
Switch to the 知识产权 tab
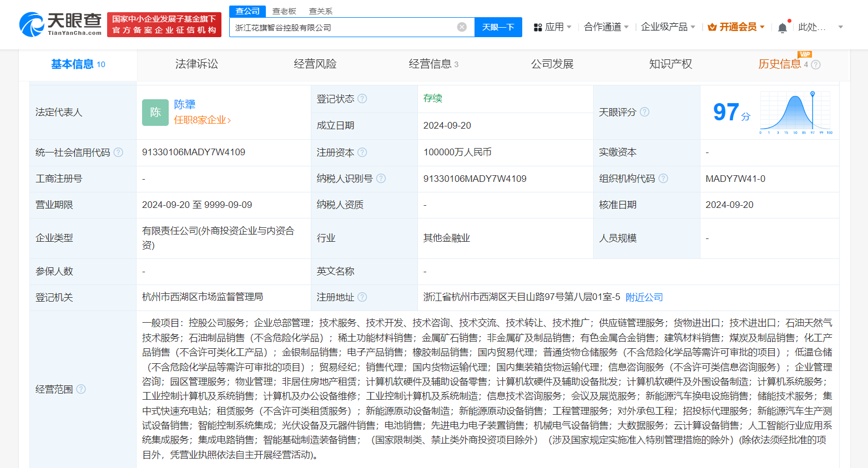pyautogui.click(x=670, y=64)
